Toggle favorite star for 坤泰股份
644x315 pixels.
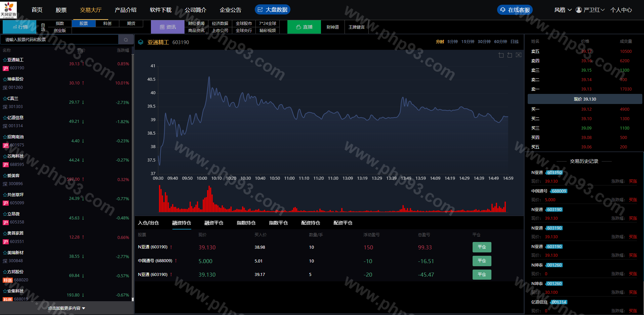[5, 79]
